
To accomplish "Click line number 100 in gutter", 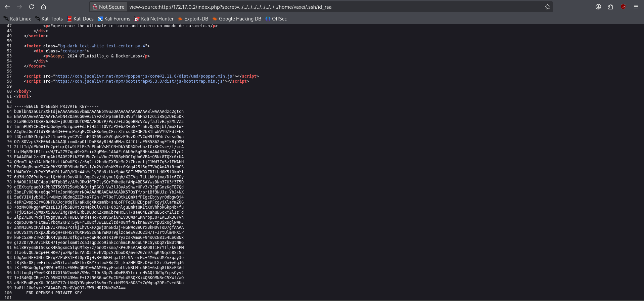I will click(x=8, y=293).
